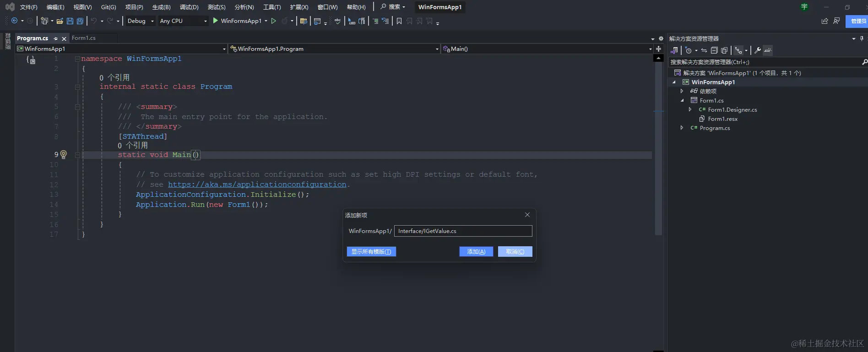
Task: Click the file name input field in dialog
Action: (463, 231)
